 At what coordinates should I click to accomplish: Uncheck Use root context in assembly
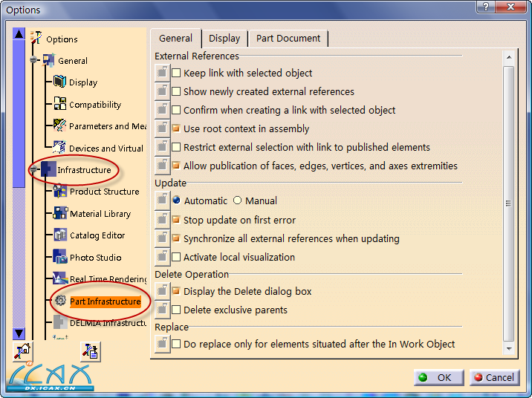point(176,128)
